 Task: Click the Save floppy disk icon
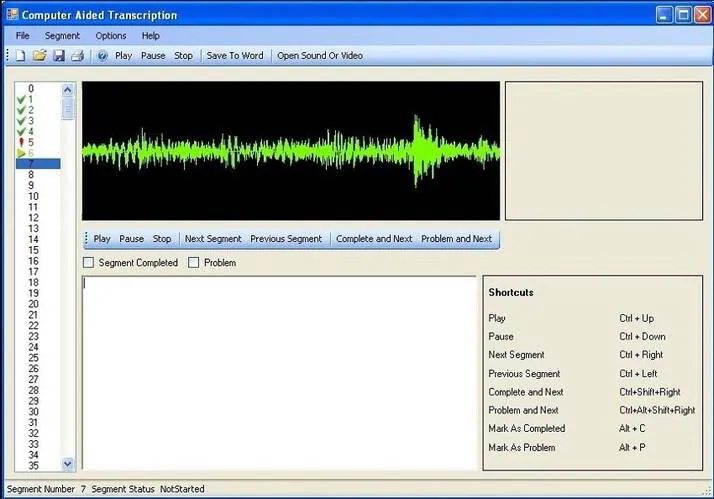coord(59,56)
